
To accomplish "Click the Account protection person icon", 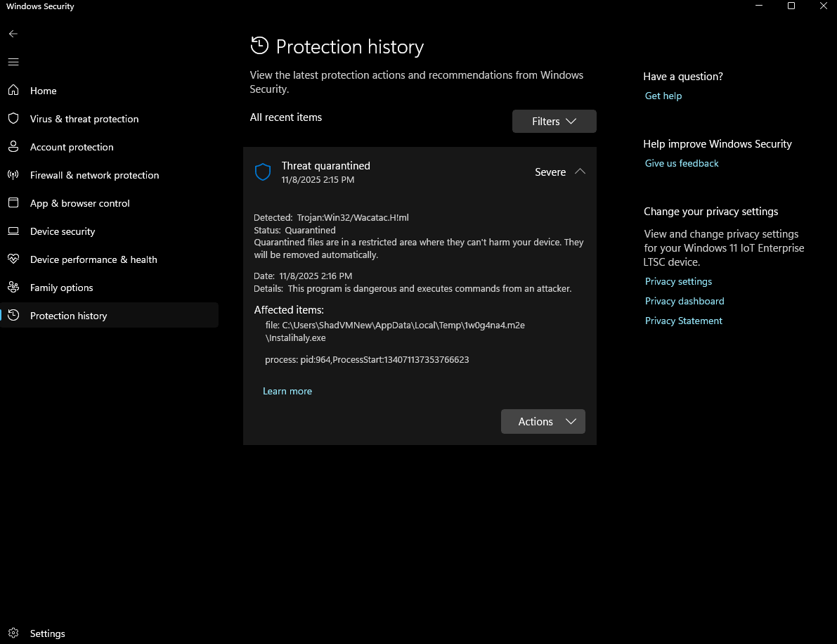I will [13, 147].
